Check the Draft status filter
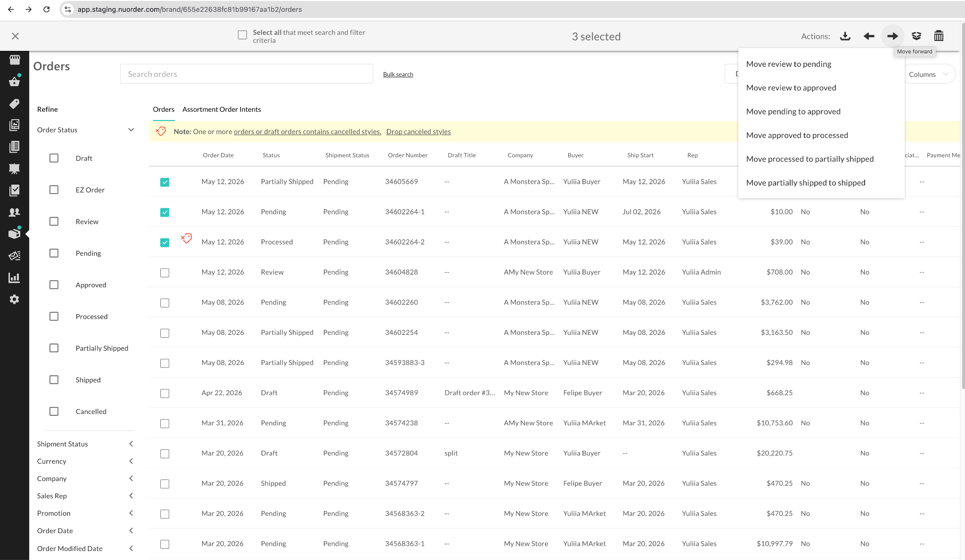 pyautogui.click(x=54, y=158)
